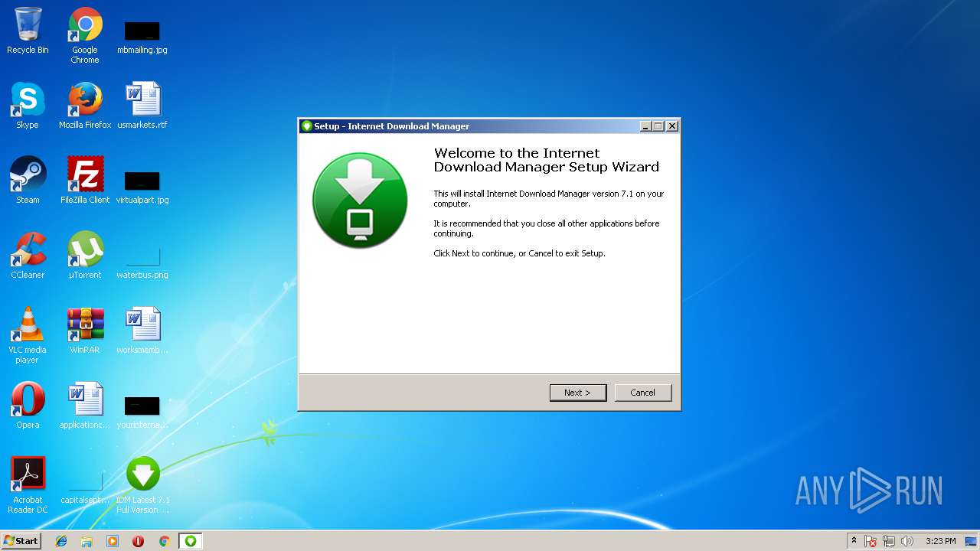Select the FileZilla Client desktop shortcut
The height and width of the screenshot is (551, 980).
(x=85, y=181)
